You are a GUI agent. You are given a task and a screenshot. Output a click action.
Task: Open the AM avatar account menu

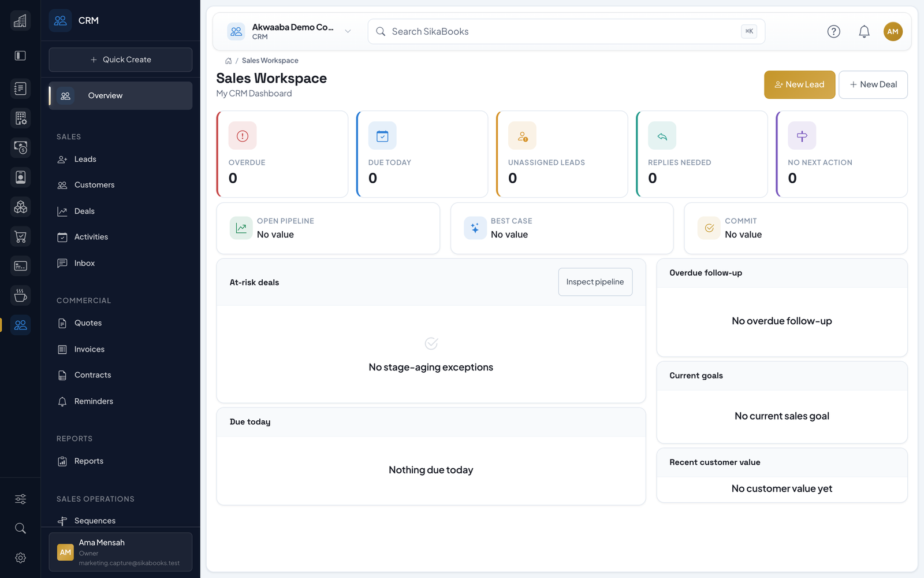tap(893, 31)
